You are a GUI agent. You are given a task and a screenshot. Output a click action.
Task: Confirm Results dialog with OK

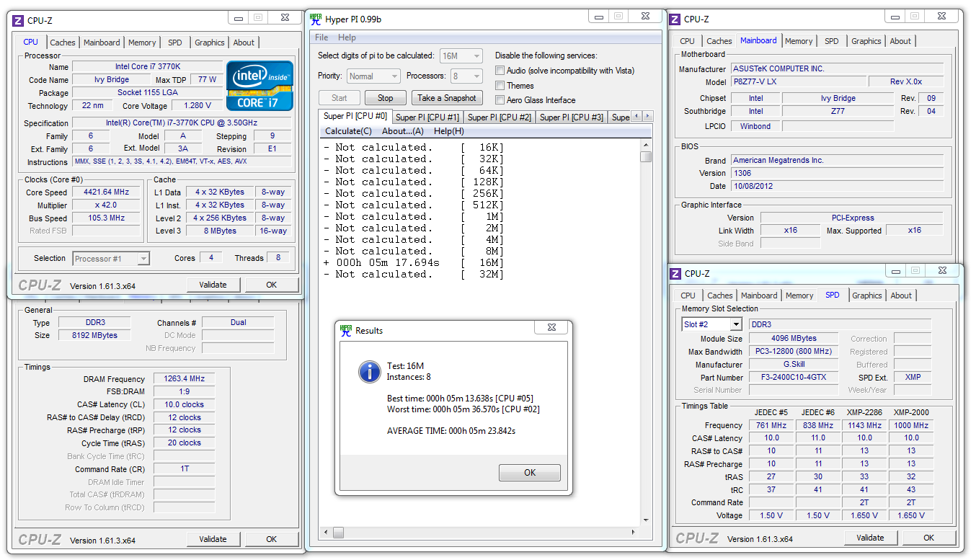click(530, 473)
